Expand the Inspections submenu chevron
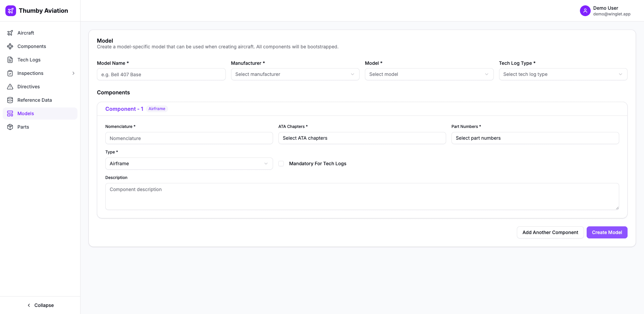 73,73
